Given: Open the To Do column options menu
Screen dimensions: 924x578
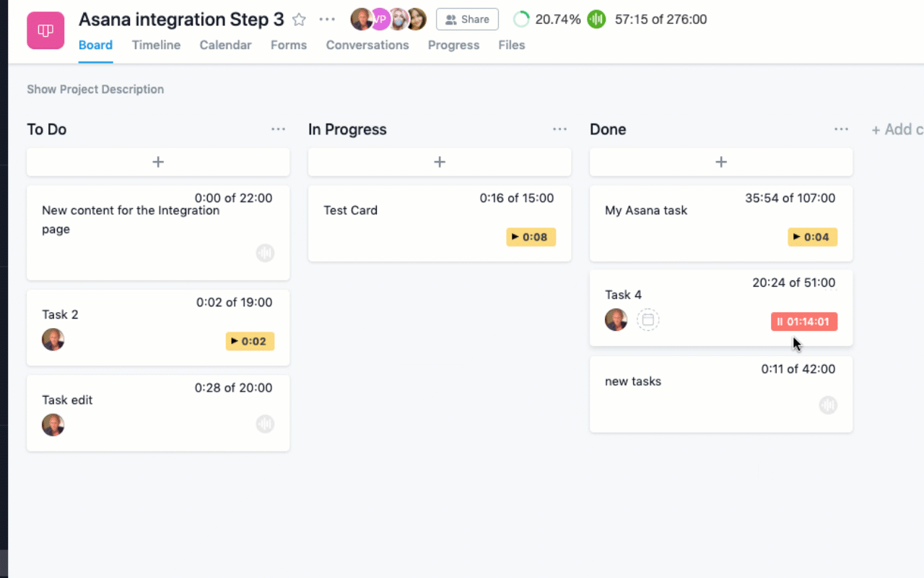Looking at the screenshot, I should pos(278,129).
